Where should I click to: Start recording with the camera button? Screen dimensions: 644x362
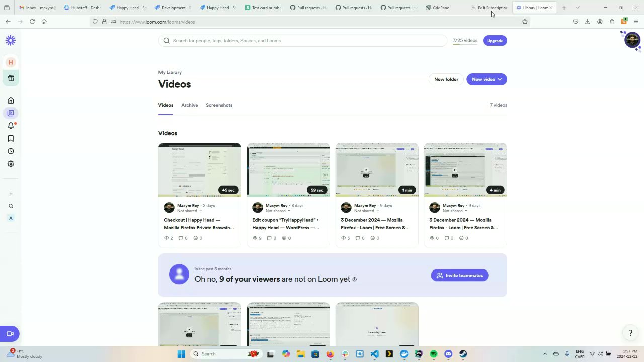[x=10, y=334]
